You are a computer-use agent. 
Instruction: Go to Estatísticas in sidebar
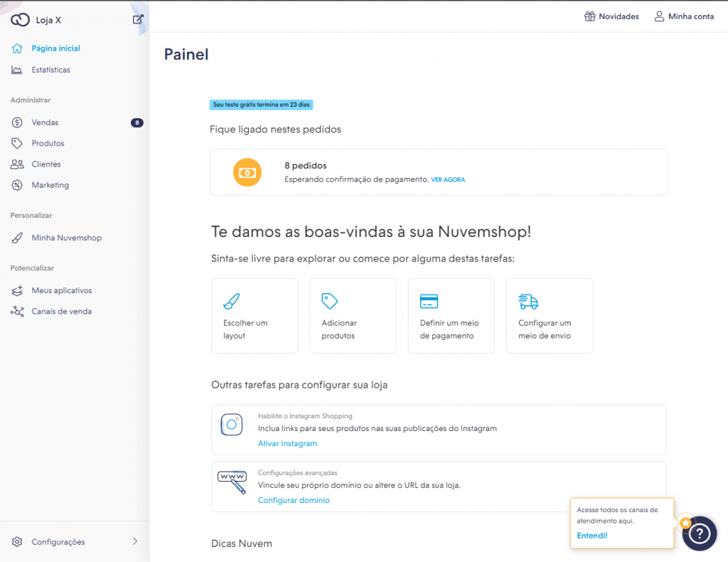(50, 70)
